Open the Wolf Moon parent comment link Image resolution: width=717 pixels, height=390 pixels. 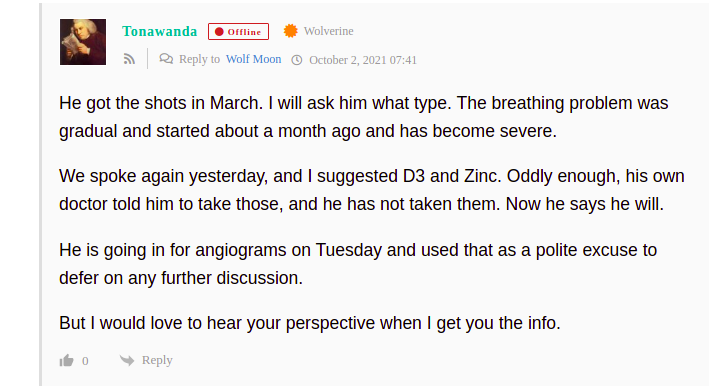(x=254, y=59)
